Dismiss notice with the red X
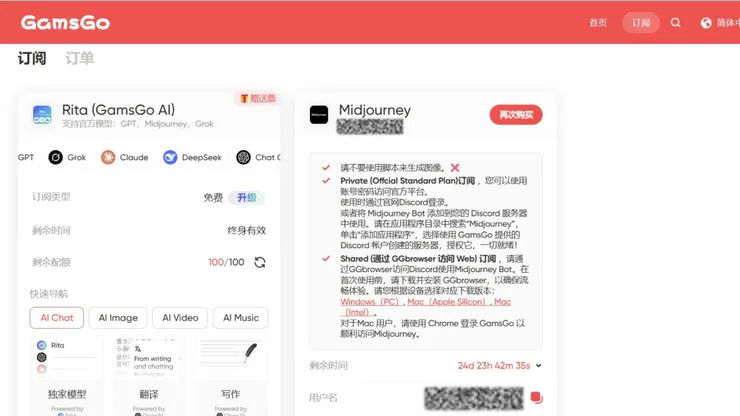The width and height of the screenshot is (740, 416). pyautogui.click(x=455, y=168)
